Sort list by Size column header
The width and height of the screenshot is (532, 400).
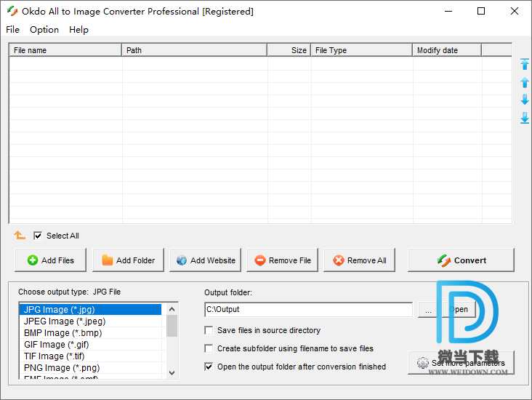pos(289,50)
